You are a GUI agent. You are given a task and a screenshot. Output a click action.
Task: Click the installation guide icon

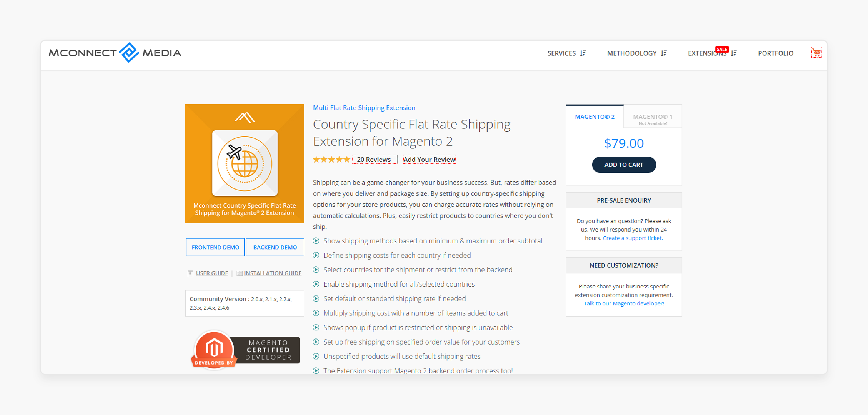coord(239,273)
